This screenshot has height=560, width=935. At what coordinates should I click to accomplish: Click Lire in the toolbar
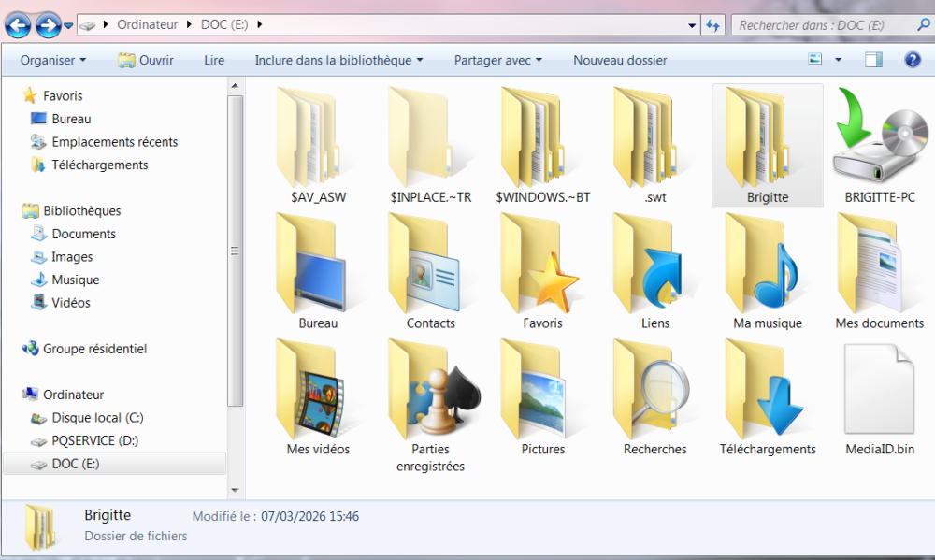[214, 60]
